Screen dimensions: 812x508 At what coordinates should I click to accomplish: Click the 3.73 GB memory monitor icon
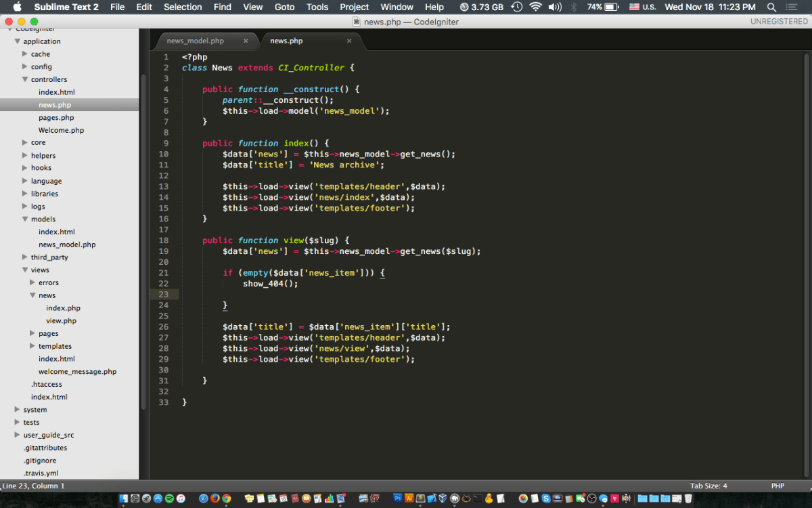[x=481, y=7]
